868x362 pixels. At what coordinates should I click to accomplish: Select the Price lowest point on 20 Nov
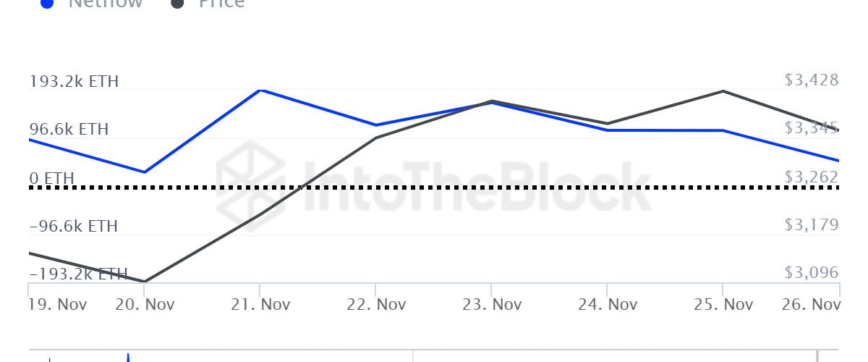(x=145, y=282)
